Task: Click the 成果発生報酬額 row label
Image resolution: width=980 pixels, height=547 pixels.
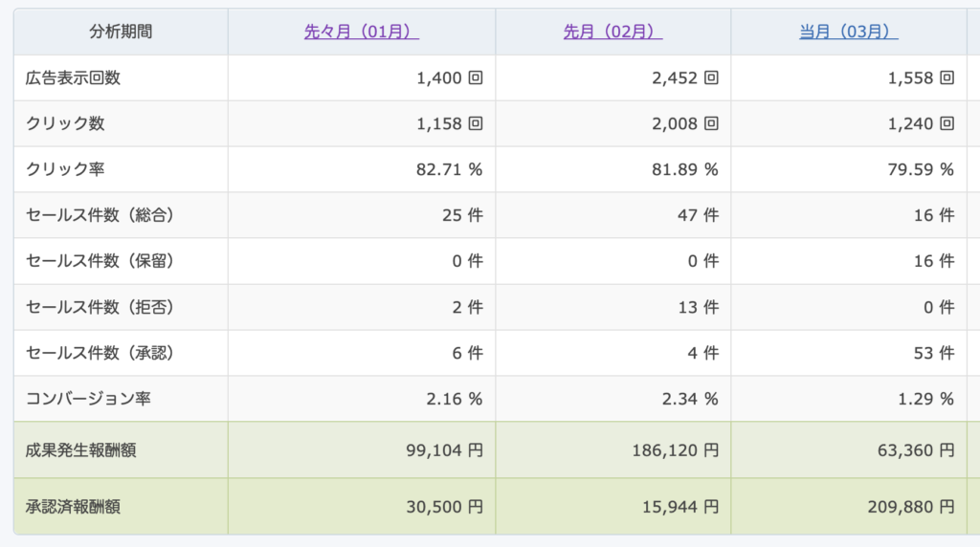Action: 80,449
